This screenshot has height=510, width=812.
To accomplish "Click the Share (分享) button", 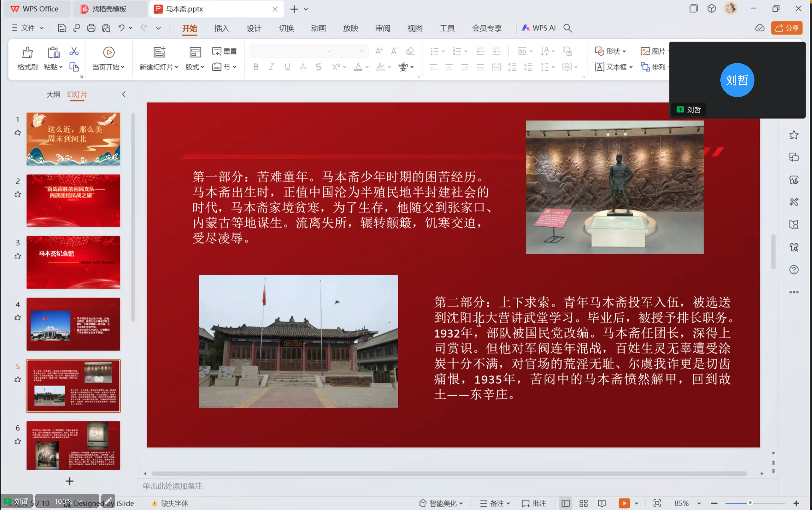I will [786, 28].
